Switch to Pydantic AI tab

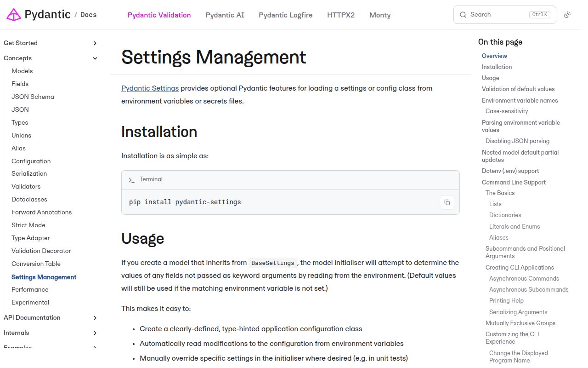pyautogui.click(x=225, y=15)
